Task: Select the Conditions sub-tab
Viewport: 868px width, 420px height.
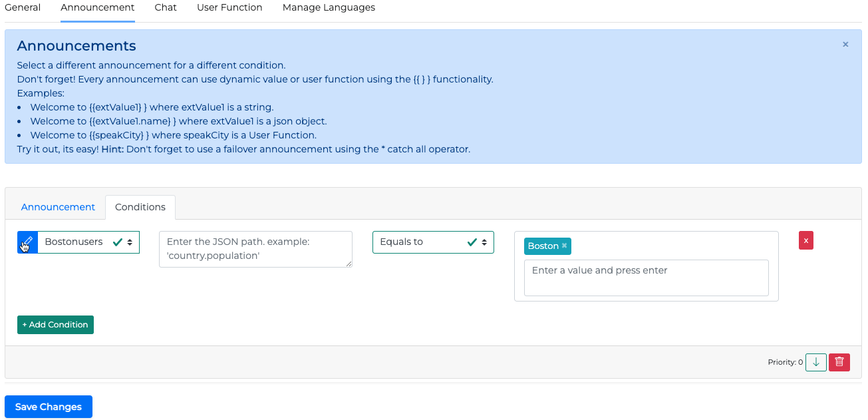Action: 140,207
